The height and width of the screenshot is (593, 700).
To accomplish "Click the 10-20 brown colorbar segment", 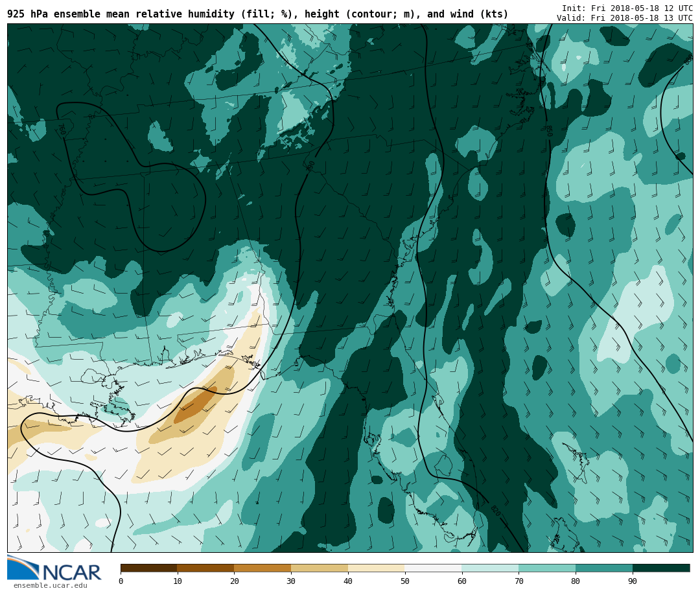I will pos(206,568).
